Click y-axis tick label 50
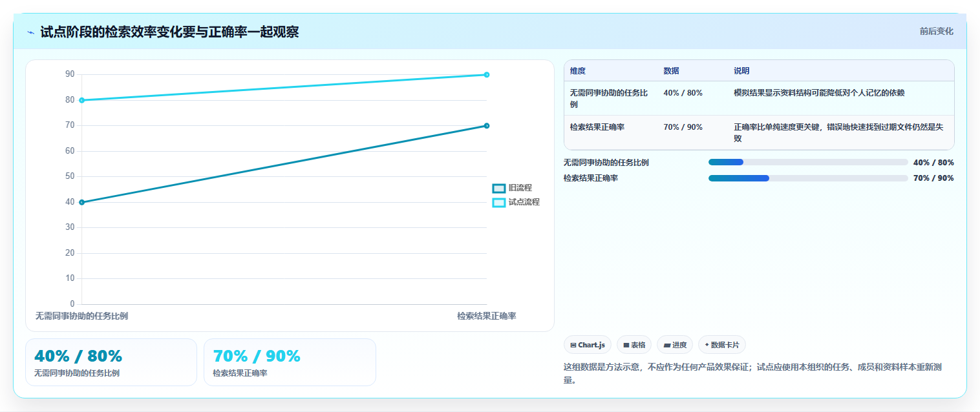The height and width of the screenshot is (412, 980). click(70, 176)
